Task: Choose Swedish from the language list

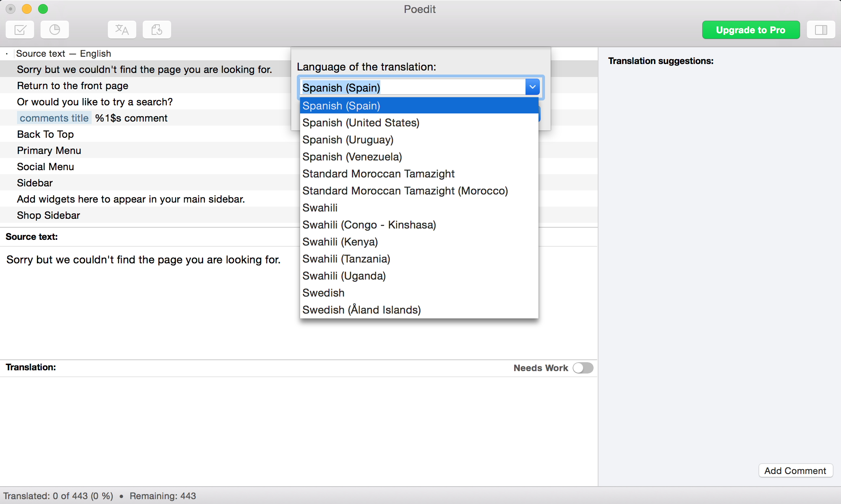Action: pyautogui.click(x=419, y=293)
